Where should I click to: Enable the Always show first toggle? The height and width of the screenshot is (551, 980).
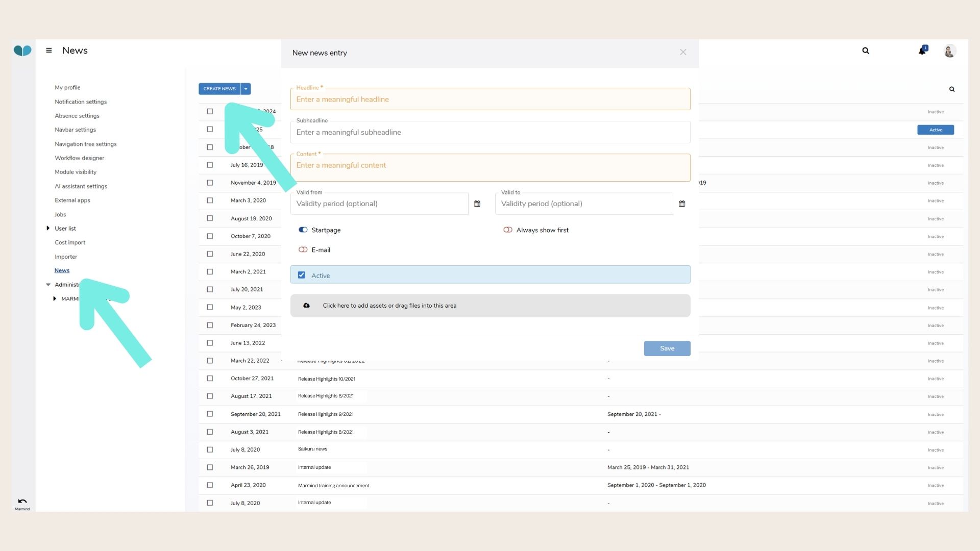coord(508,230)
